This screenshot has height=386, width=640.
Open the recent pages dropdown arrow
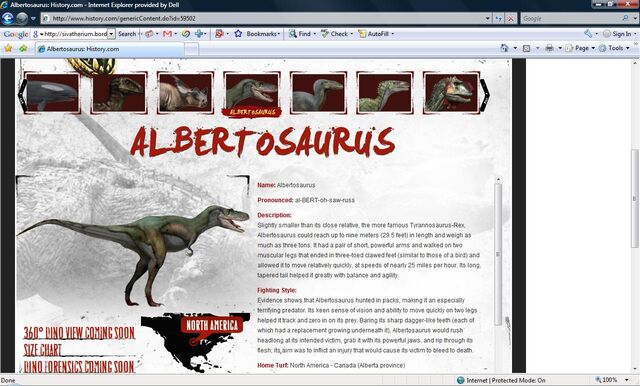coord(33,18)
